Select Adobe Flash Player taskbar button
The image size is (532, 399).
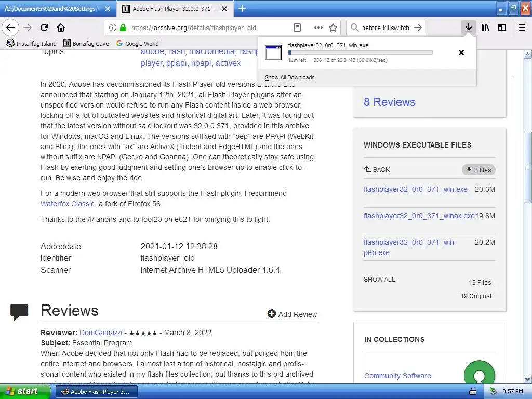click(x=96, y=392)
